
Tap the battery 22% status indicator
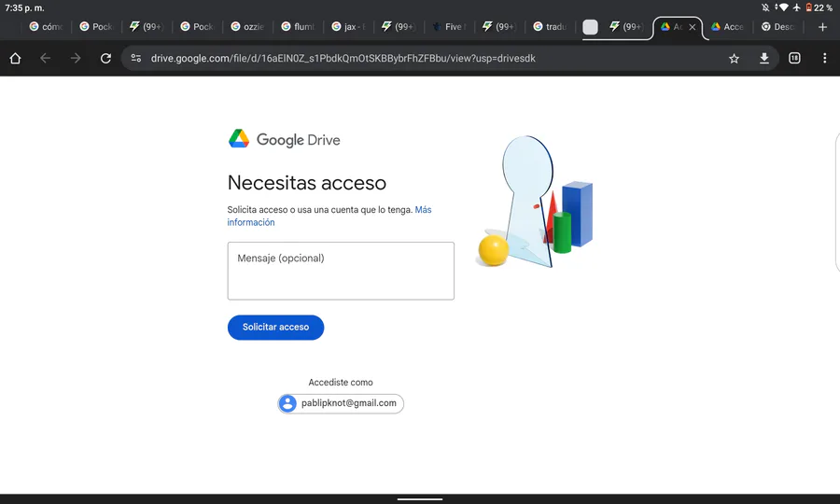819,7
